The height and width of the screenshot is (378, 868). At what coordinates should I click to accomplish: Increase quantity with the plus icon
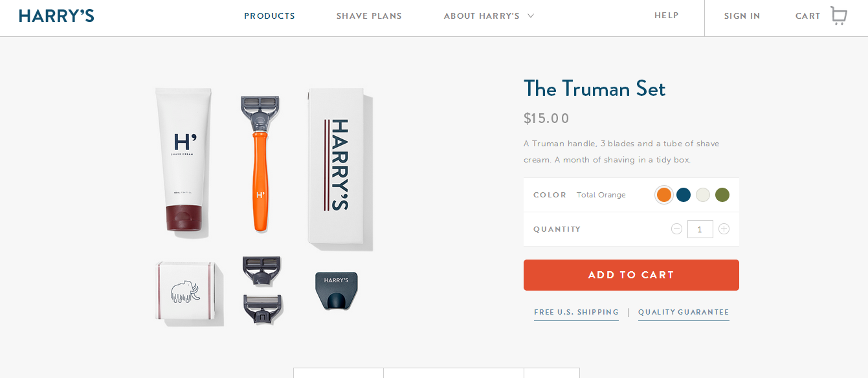724,228
